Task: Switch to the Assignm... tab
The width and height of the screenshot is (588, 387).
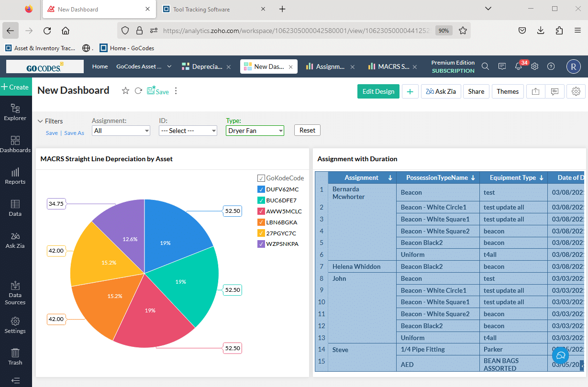Action: click(330, 66)
